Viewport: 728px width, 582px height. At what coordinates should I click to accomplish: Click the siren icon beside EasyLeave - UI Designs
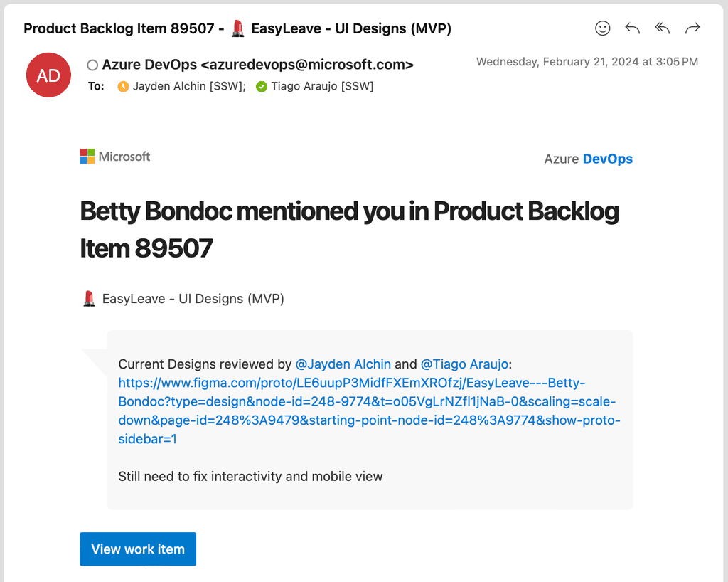click(x=88, y=298)
